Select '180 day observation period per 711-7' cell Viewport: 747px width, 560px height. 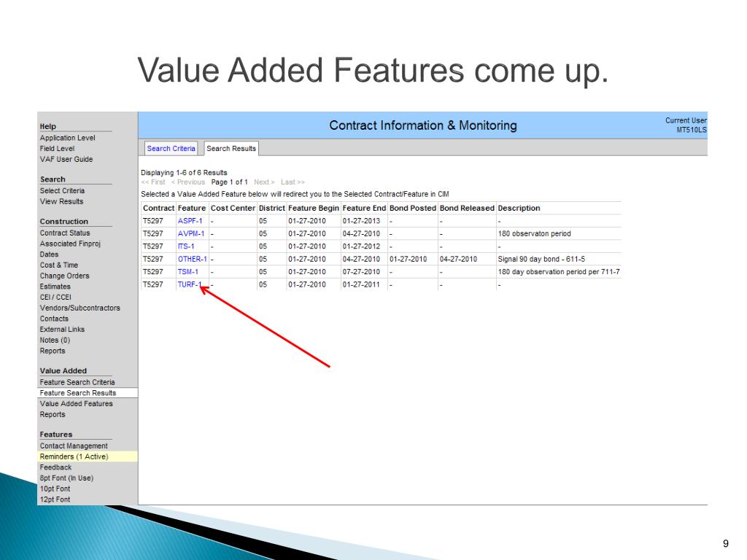point(559,272)
